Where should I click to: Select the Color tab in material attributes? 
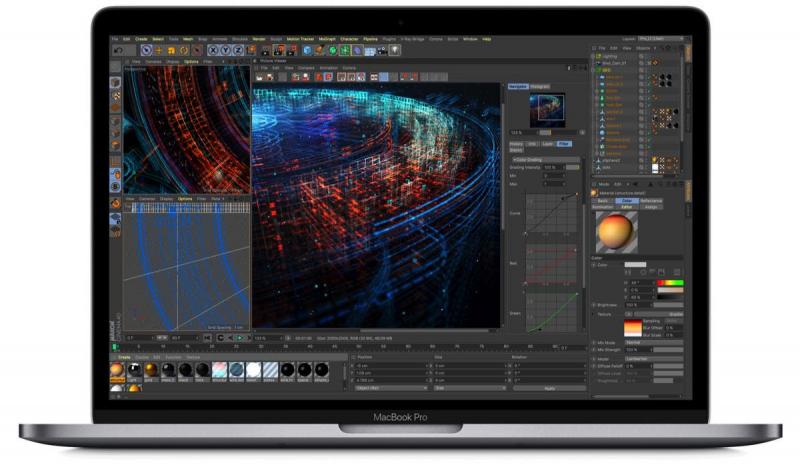coord(627,201)
